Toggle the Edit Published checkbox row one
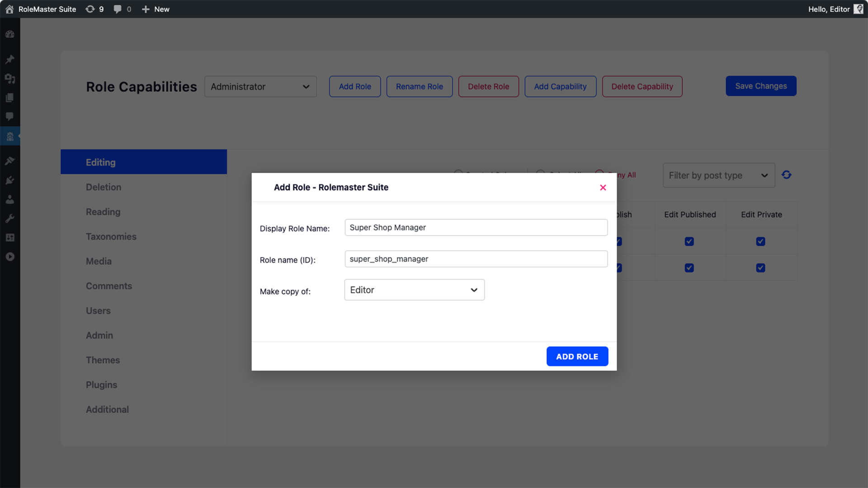The image size is (868, 488). pos(689,241)
